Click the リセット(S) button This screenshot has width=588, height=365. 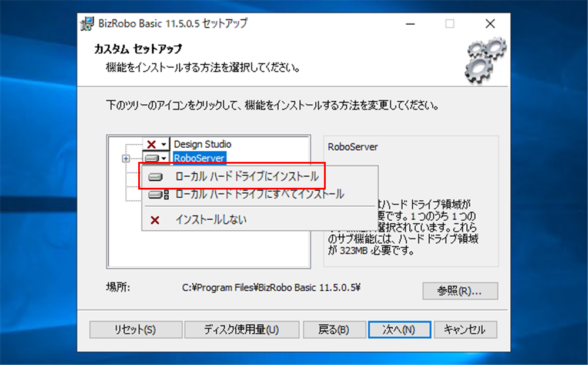coord(136,329)
